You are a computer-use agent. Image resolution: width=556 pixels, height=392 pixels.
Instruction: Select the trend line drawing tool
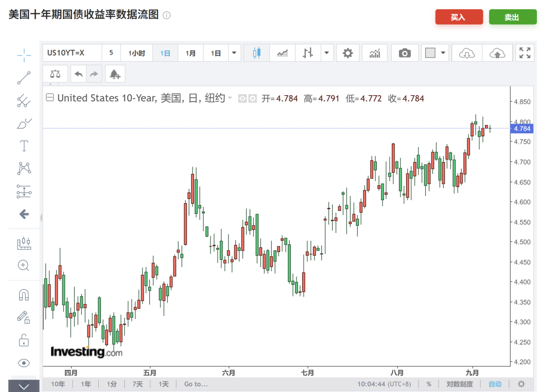(24, 78)
